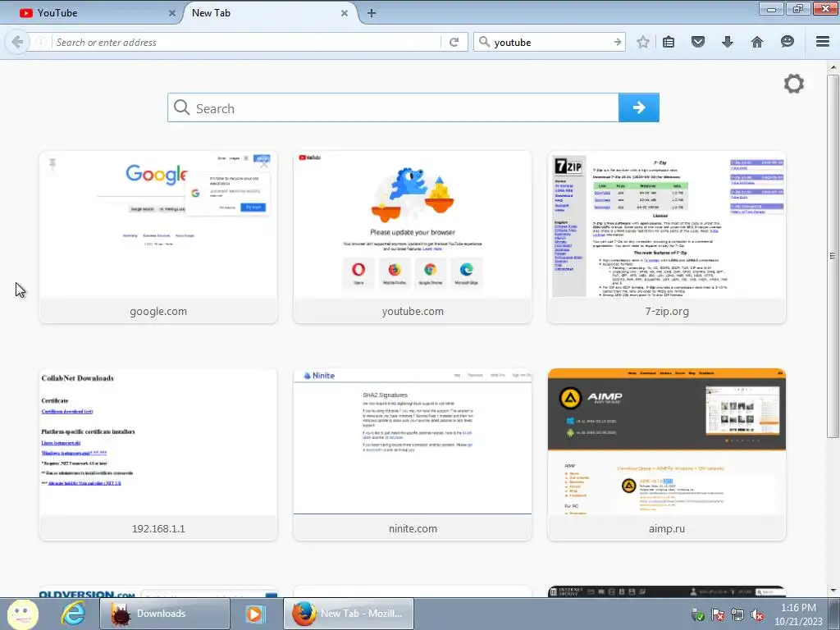Open the Action Center flag tray icon
840x630 pixels.
click(717, 615)
